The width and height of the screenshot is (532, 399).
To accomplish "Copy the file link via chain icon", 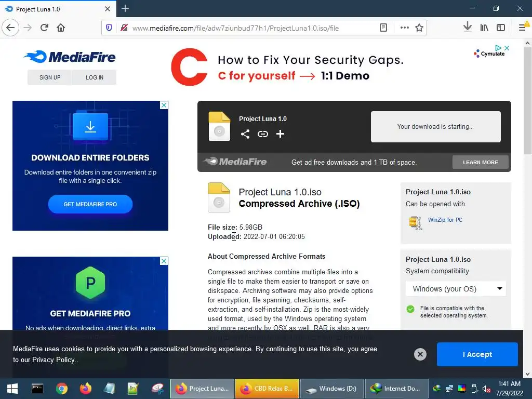I will [x=262, y=134].
